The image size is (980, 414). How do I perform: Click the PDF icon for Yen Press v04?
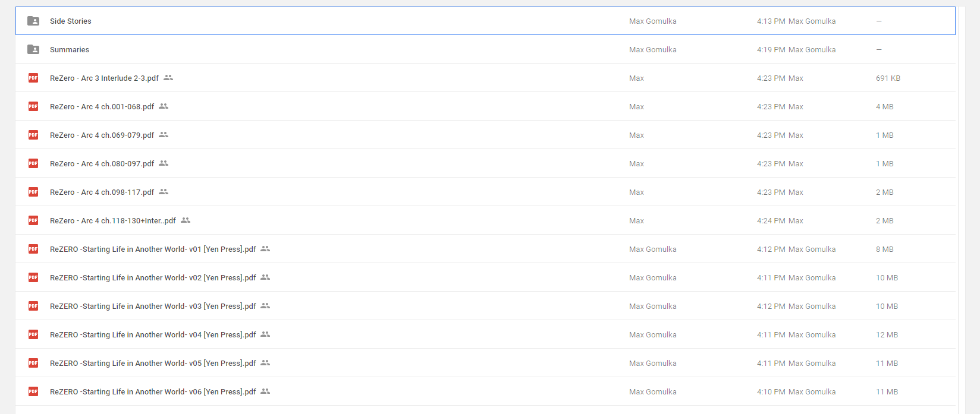tap(33, 334)
